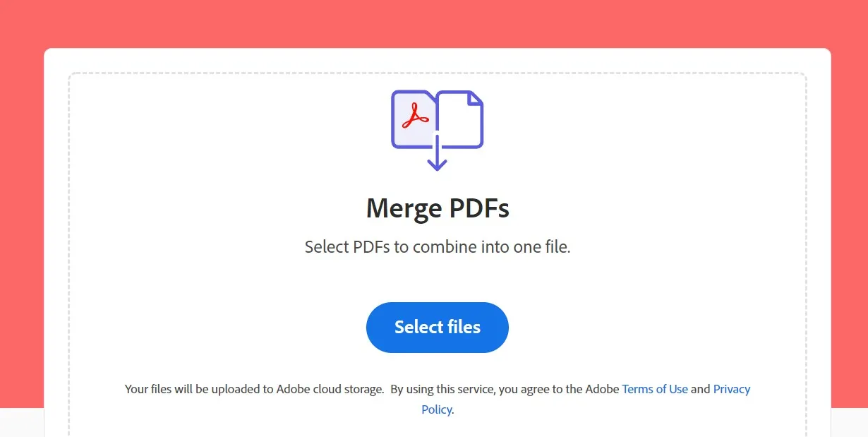The image size is (868, 437).
Task: Click the Merge PDFs heading
Action: (438, 208)
